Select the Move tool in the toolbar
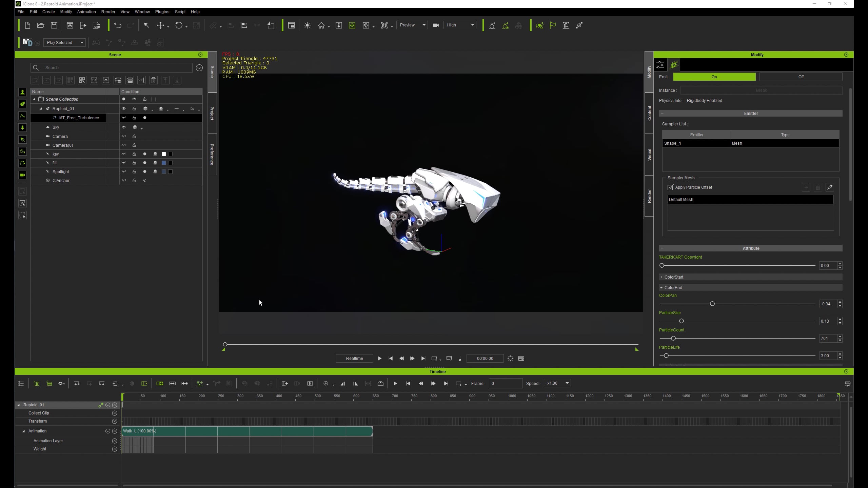 tap(161, 25)
